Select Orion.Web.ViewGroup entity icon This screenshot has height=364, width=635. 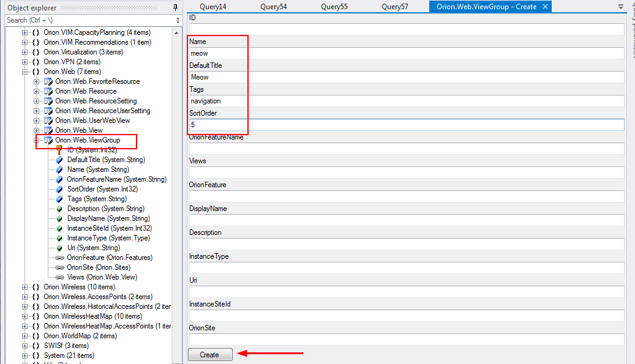(x=48, y=140)
